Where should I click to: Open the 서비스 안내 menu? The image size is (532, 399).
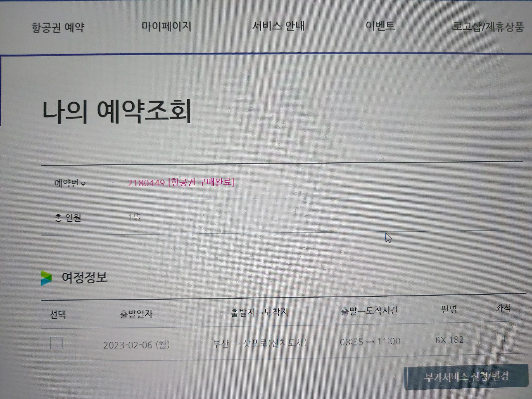pos(278,26)
